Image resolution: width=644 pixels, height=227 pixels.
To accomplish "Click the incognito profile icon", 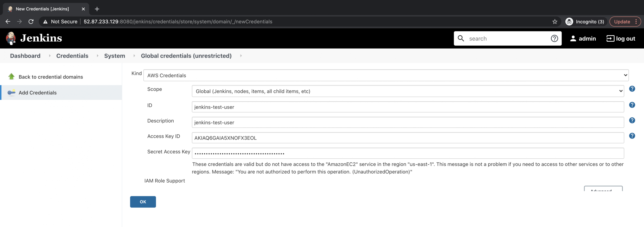I will [569, 22].
